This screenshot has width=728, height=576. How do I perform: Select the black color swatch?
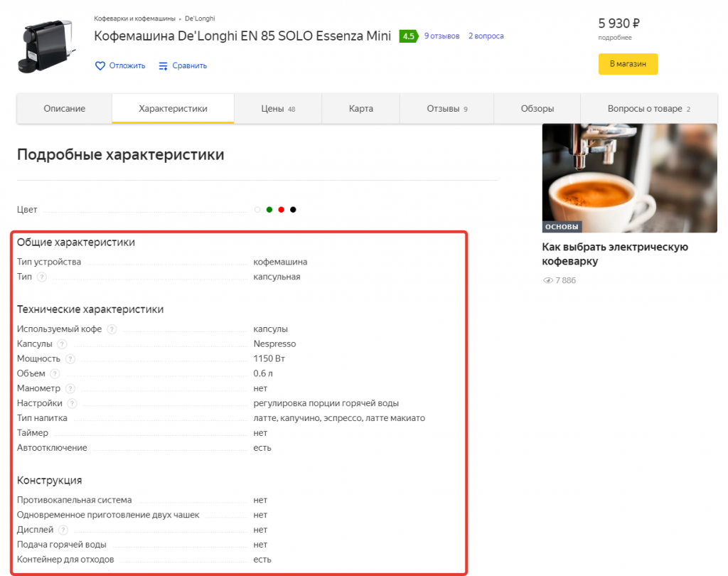(x=293, y=210)
